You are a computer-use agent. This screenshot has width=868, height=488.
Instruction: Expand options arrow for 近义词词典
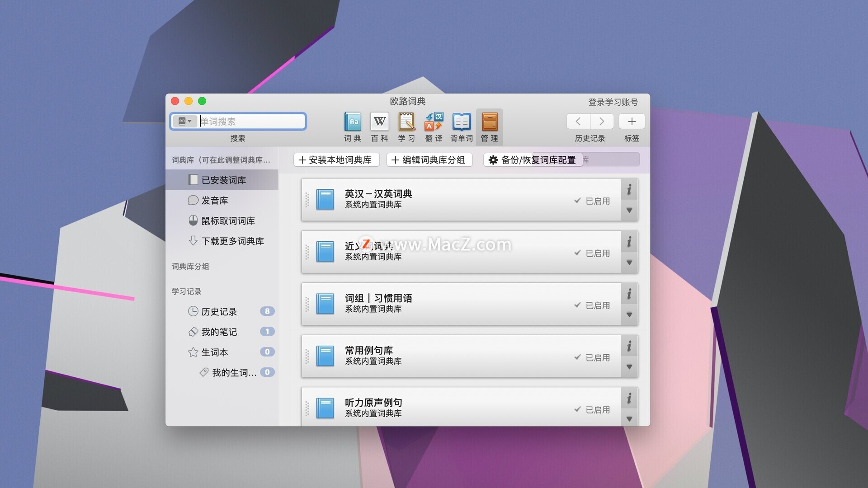click(629, 263)
